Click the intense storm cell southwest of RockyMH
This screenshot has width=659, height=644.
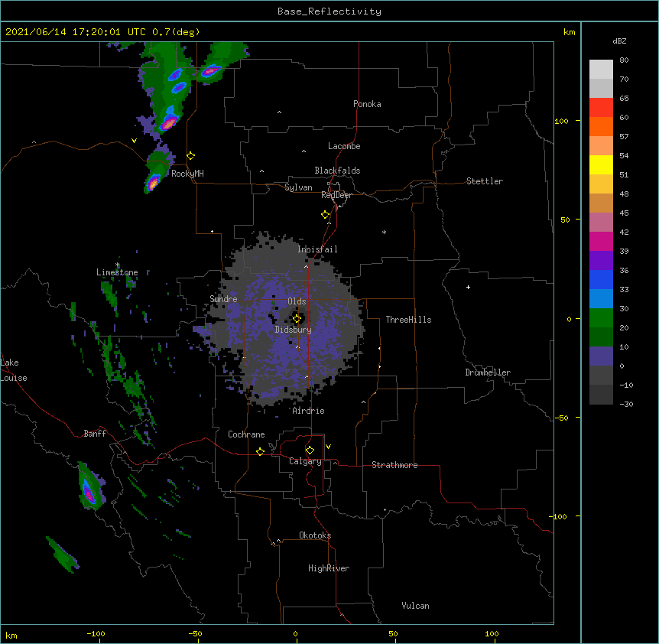(x=153, y=183)
